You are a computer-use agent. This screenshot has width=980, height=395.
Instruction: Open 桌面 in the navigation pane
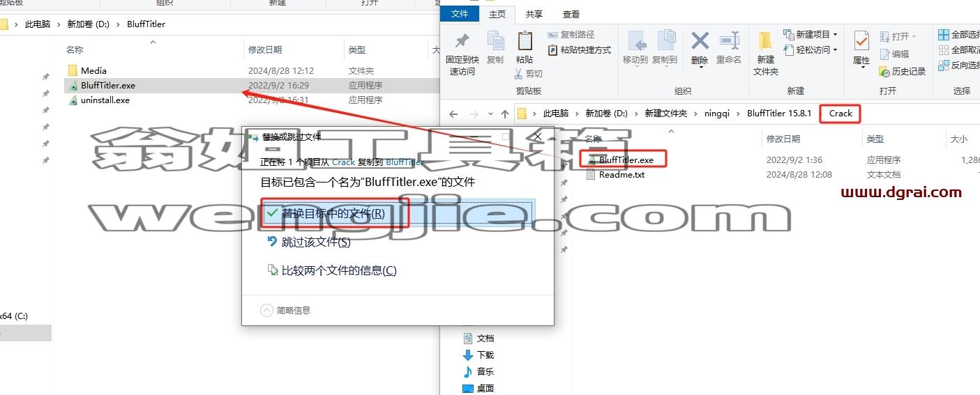(x=485, y=388)
